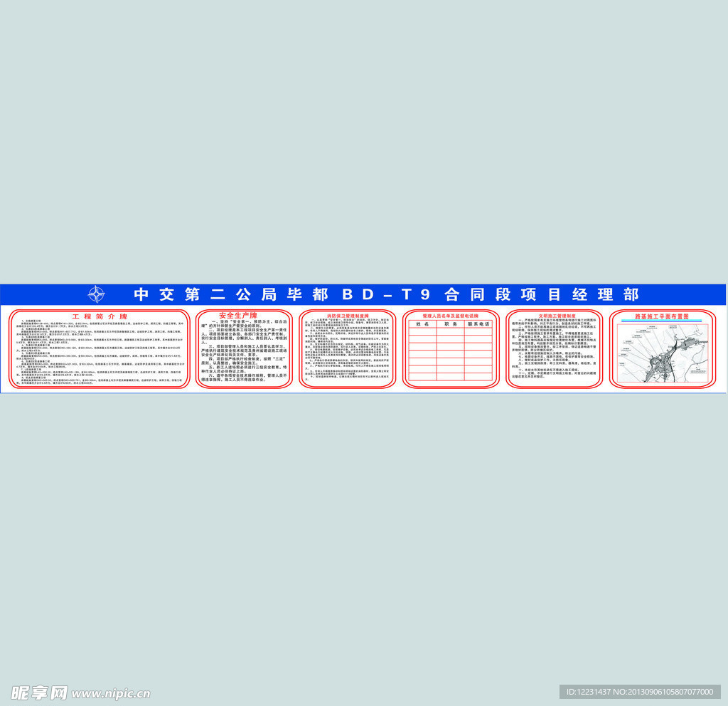Image resolution: width=728 pixels, height=706 pixels.
Task: Select the 工程简介牌 heading
Action: tap(100, 316)
